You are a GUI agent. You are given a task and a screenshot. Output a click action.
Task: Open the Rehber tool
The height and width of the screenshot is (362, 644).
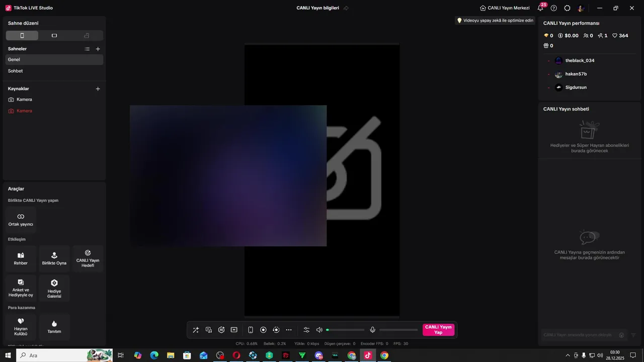click(x=21, y=258)
